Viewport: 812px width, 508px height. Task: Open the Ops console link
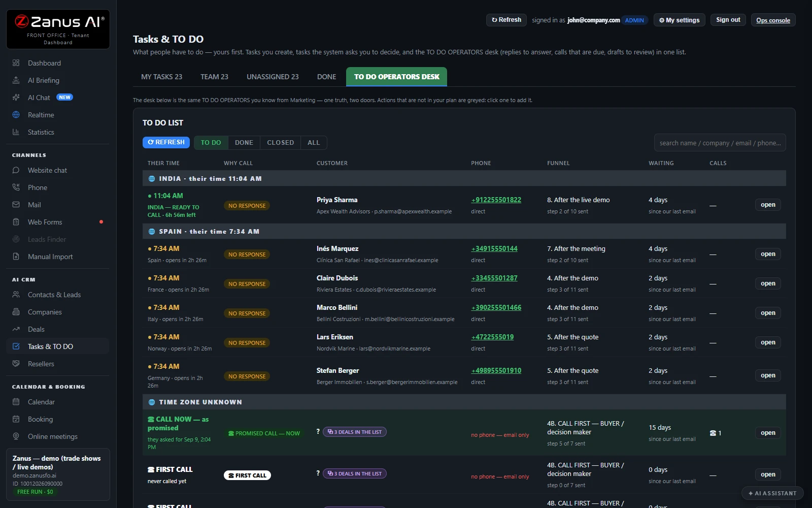773,20
